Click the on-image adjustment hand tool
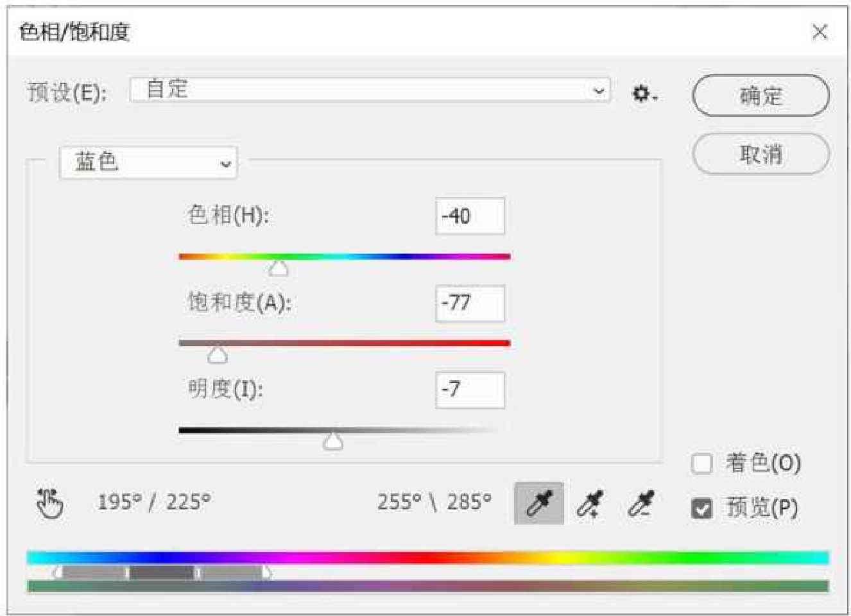 coord(49,503)
